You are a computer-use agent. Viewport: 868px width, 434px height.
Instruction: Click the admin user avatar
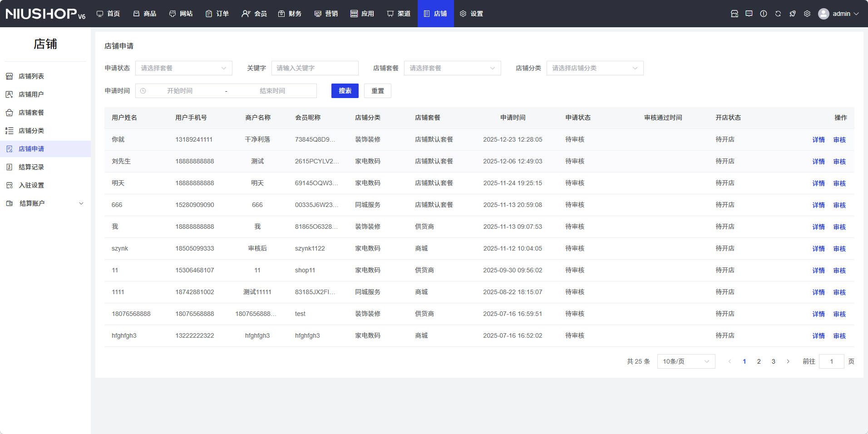pyautogui.click(x=824, y=14)
